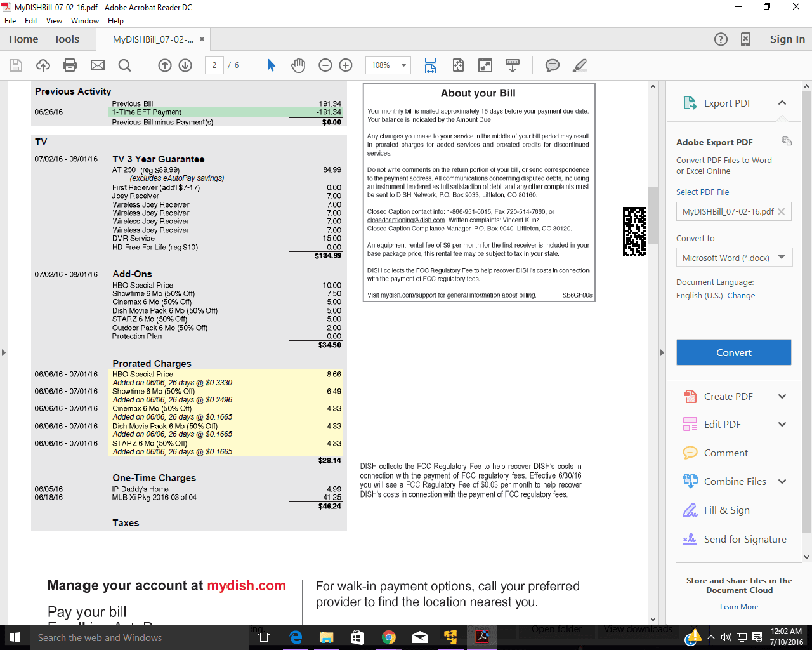Viewport: 812px width, 650px height.
Task: Expand the Edit PDF section
Action: [x=782, y=424]
